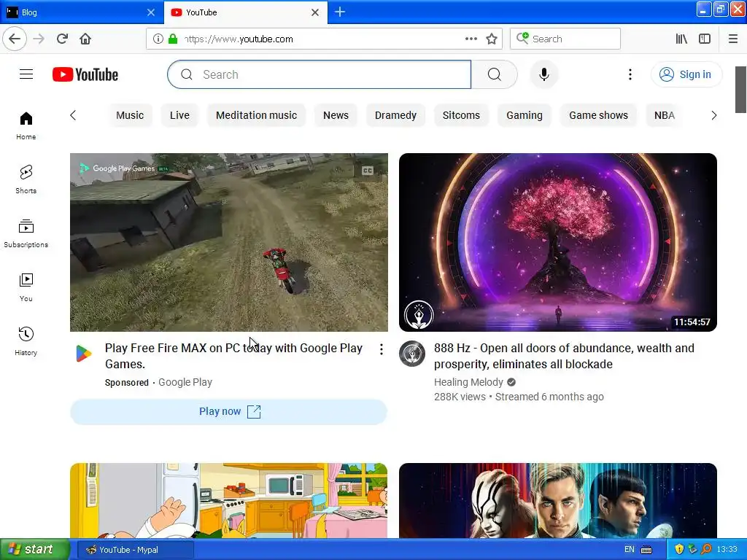Open the Windows start button
The width and height of the screenshot is (747, 560).
click(34, 550)
